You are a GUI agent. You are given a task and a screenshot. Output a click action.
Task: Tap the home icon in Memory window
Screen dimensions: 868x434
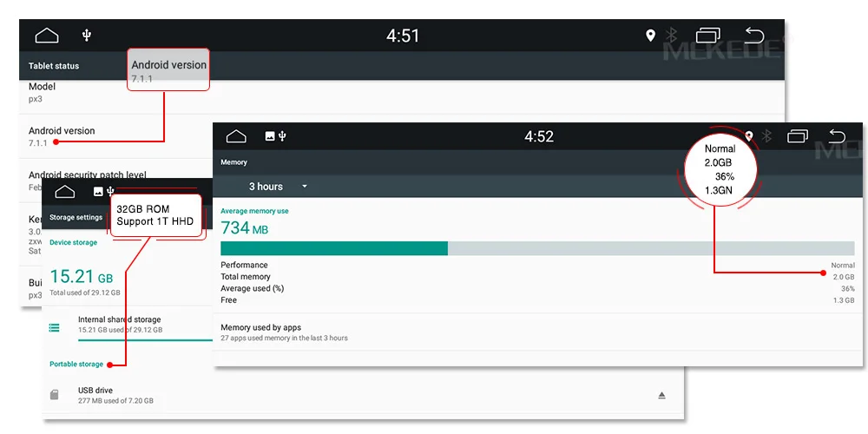click(x=236, y=136)
